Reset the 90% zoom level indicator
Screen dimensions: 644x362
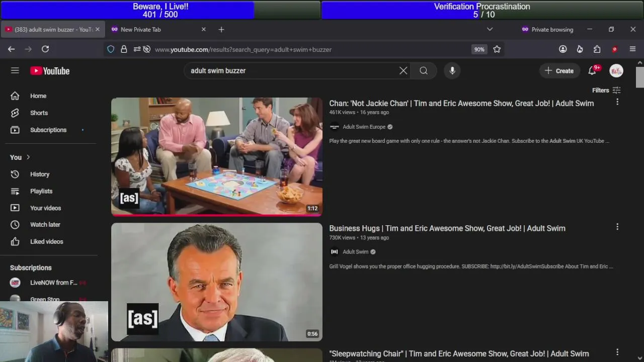coord(479,49)
